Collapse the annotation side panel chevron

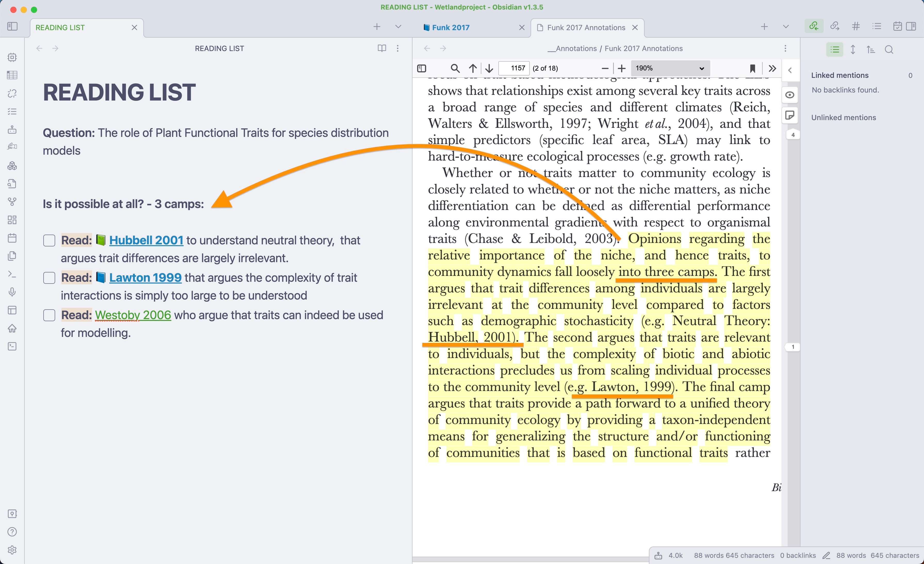(790, 70)
